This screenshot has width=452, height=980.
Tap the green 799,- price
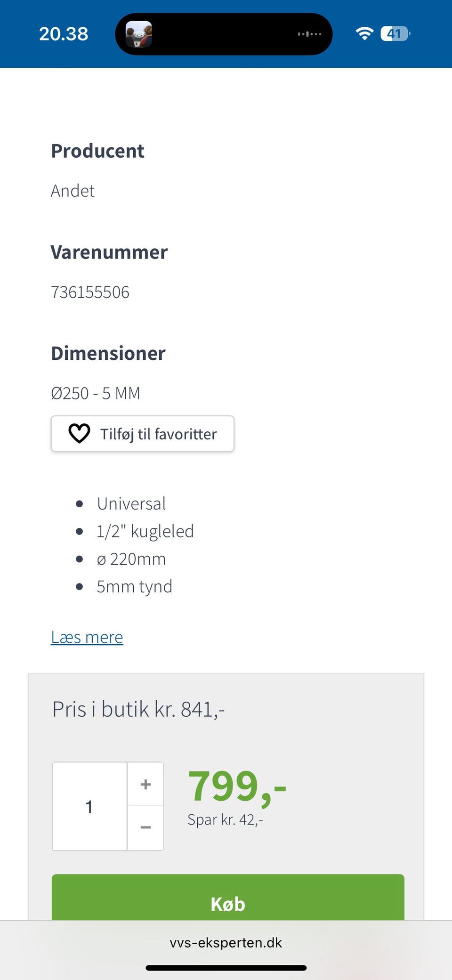coord(237,786)
